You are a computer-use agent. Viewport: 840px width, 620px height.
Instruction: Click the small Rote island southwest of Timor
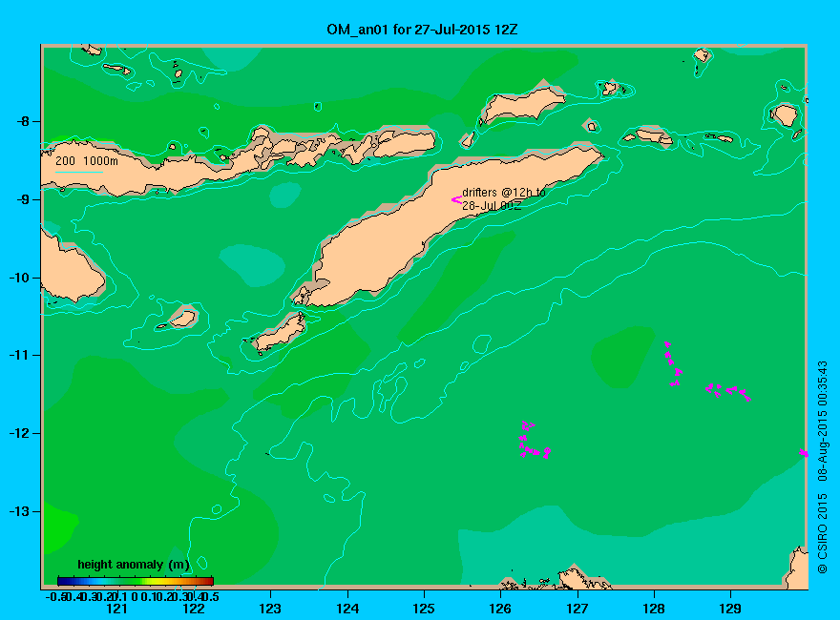point(280,333)
